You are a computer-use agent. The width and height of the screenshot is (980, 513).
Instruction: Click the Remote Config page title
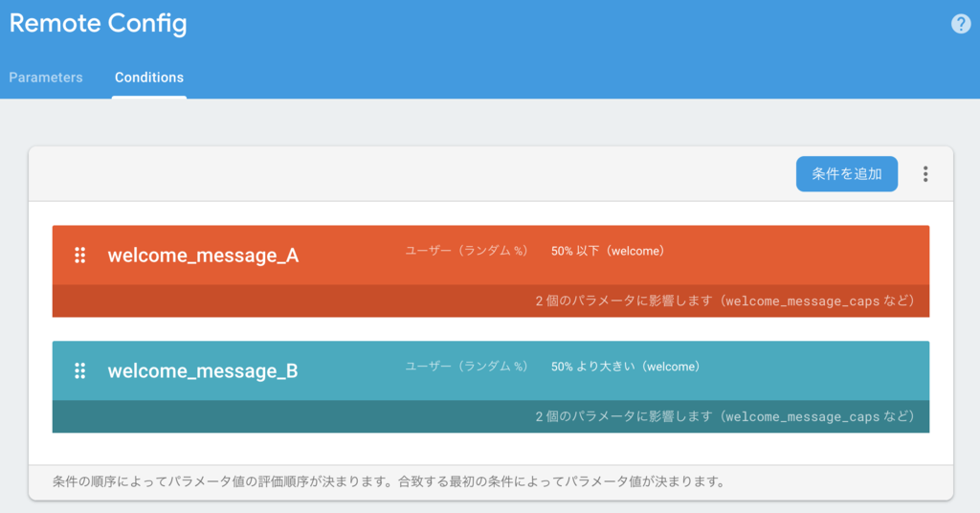tap(99, 24)
